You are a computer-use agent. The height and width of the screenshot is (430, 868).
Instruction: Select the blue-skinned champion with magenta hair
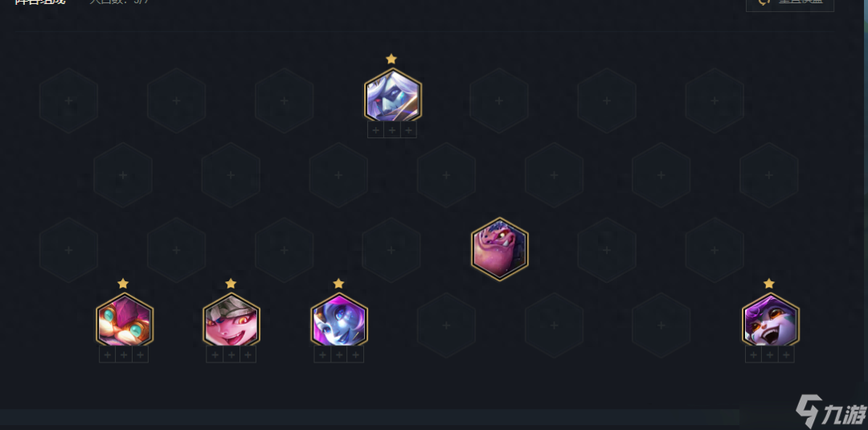(x=339, y=319)
